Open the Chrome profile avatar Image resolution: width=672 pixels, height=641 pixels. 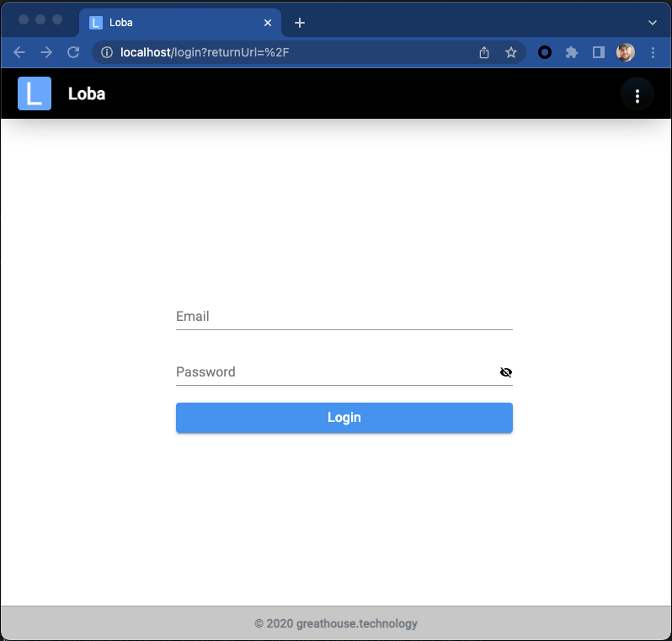click(x=626, y=52)
